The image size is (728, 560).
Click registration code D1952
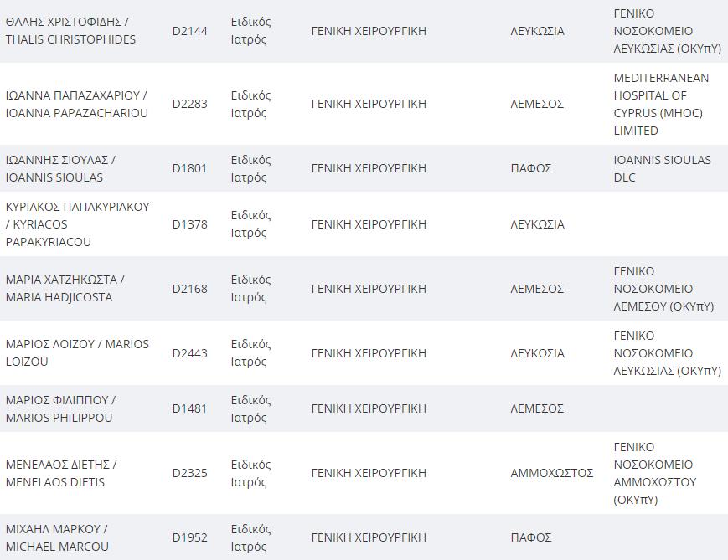tap(190, 537)
